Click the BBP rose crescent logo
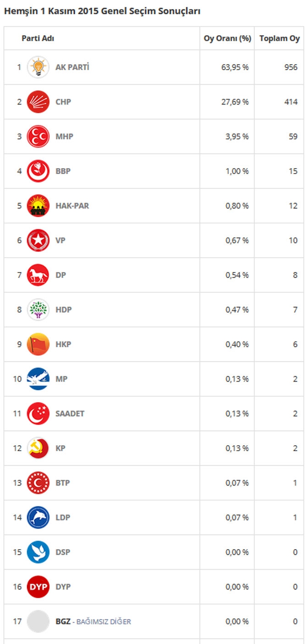The image size is (307, 644). [38, 171]
